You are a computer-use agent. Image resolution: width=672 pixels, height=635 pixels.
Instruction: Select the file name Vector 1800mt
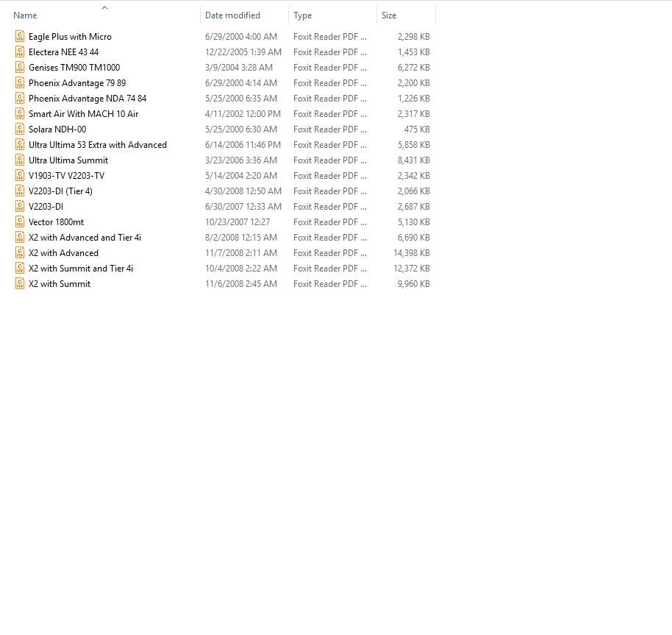click(x=56, y=221)
